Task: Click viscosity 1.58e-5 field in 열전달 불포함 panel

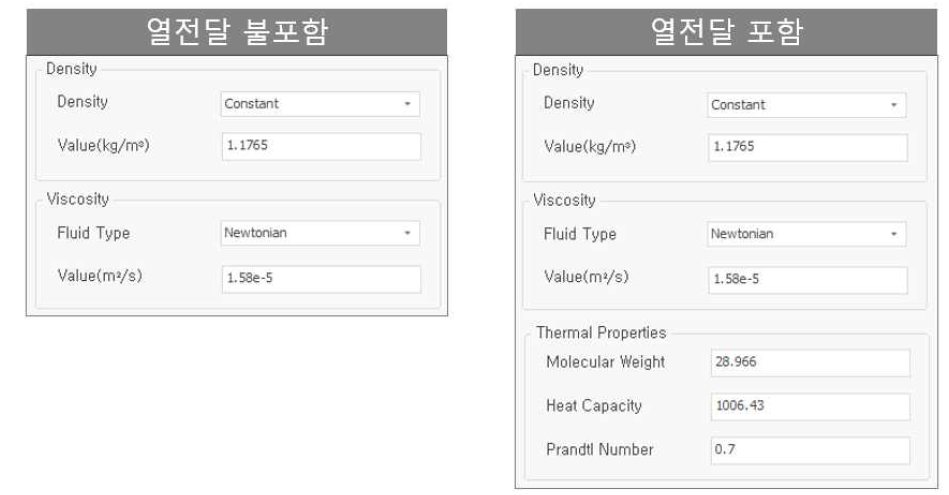Action: click(x=321, y=279)
